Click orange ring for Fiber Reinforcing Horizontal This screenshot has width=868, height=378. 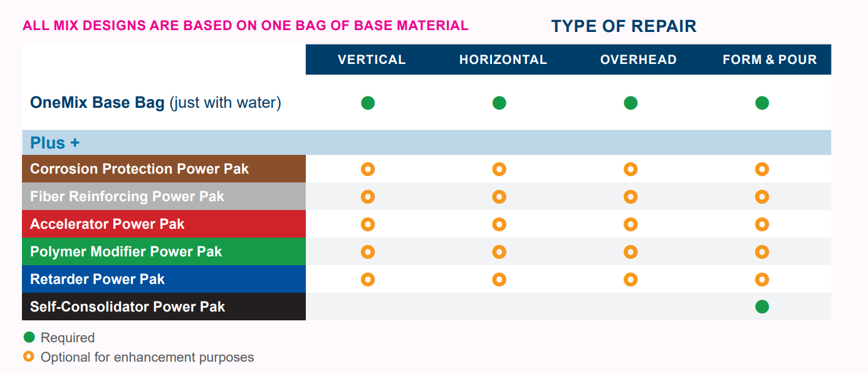pos(499,196)
